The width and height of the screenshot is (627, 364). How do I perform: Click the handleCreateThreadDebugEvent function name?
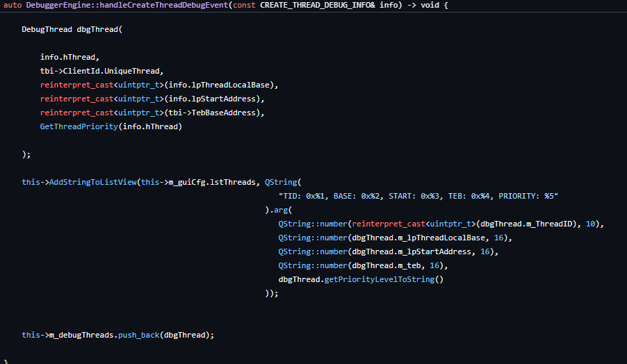[x=164, y=5]
